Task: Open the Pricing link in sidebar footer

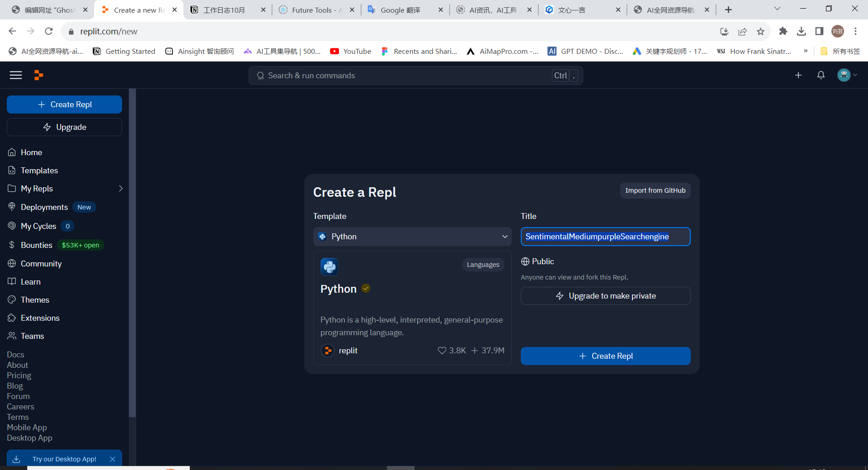Action: coord(19,375)
